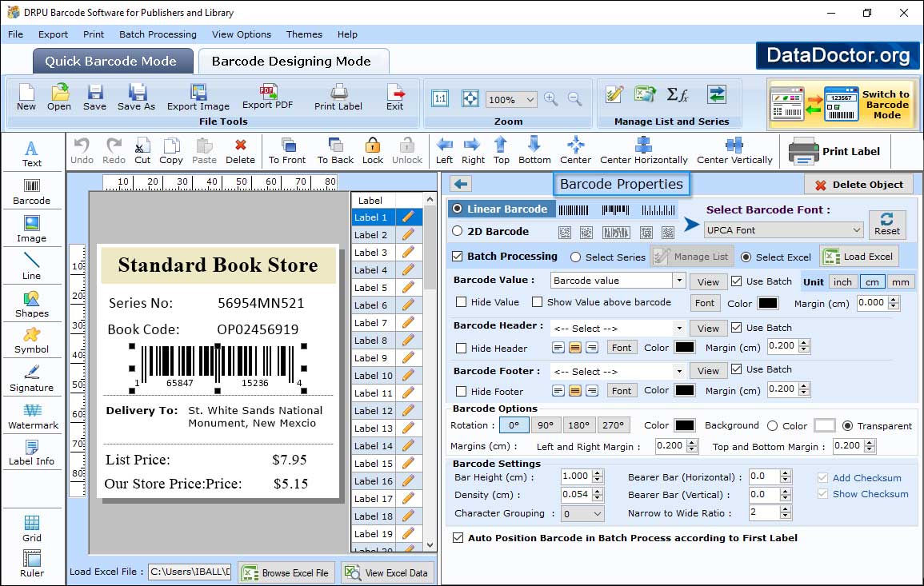Click the Background color white swatch
Viewport: 924px width, 586px height.
[825, 425]
